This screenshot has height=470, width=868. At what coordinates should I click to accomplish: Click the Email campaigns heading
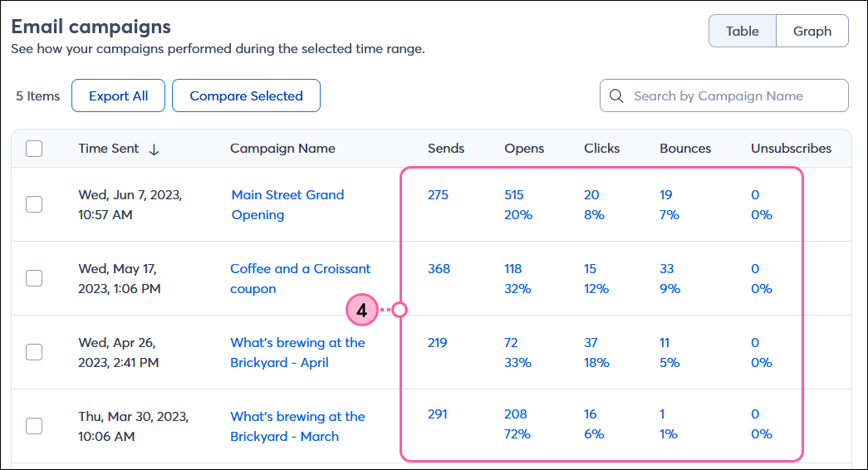click(x=91, y=27)
